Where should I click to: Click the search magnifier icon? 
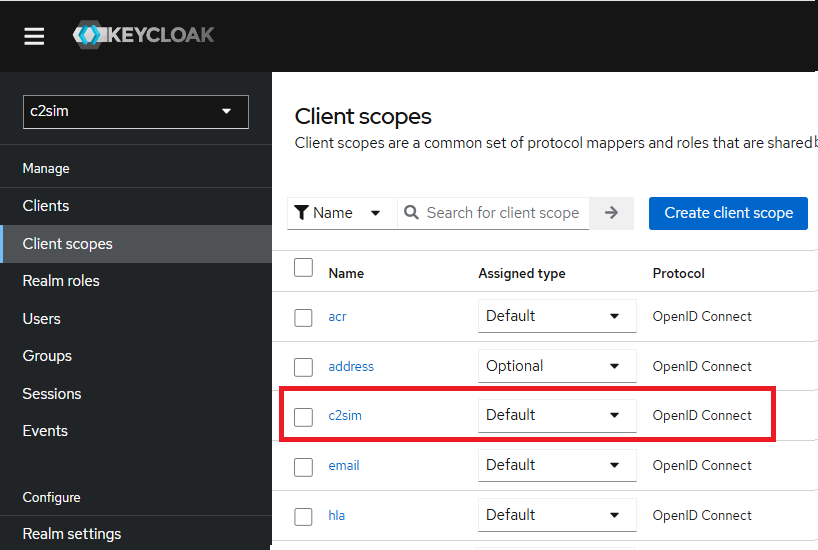pos(411,213)
